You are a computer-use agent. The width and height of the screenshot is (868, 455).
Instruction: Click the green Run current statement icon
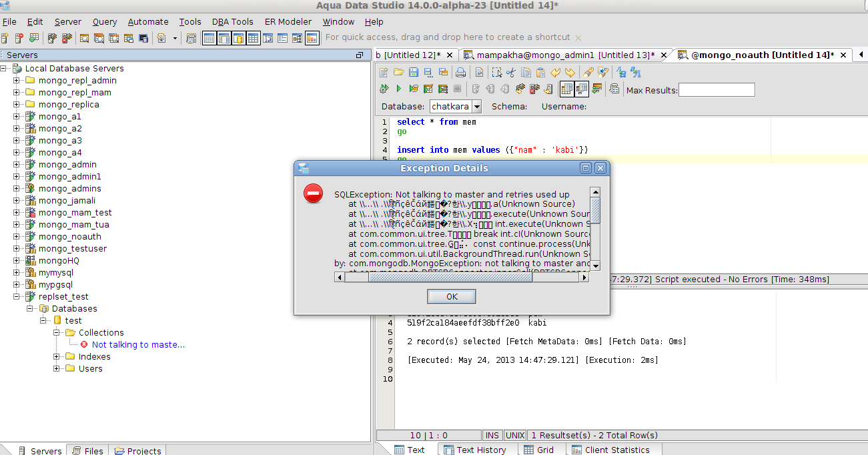click(398, 89)
